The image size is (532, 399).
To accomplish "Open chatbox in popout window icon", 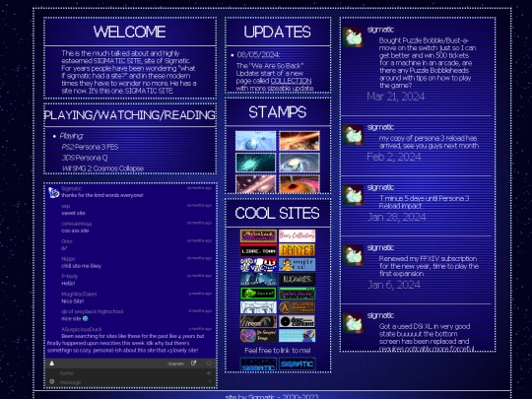I will (193, 363).
